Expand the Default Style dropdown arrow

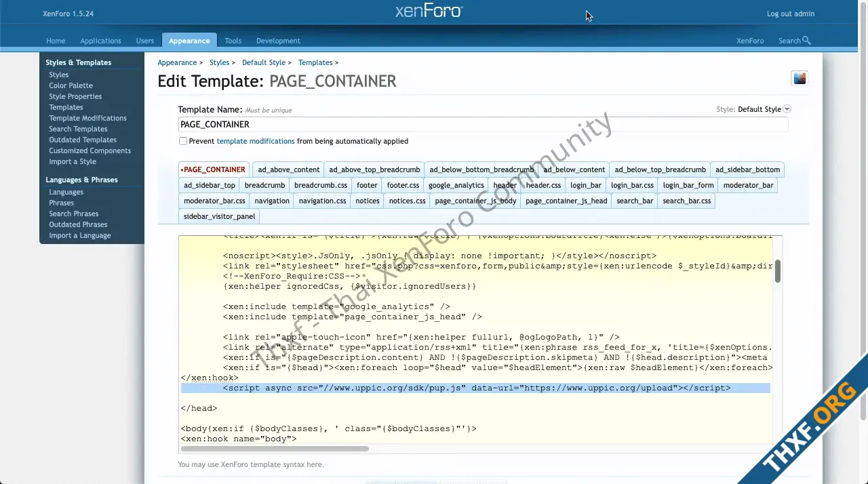787,109
